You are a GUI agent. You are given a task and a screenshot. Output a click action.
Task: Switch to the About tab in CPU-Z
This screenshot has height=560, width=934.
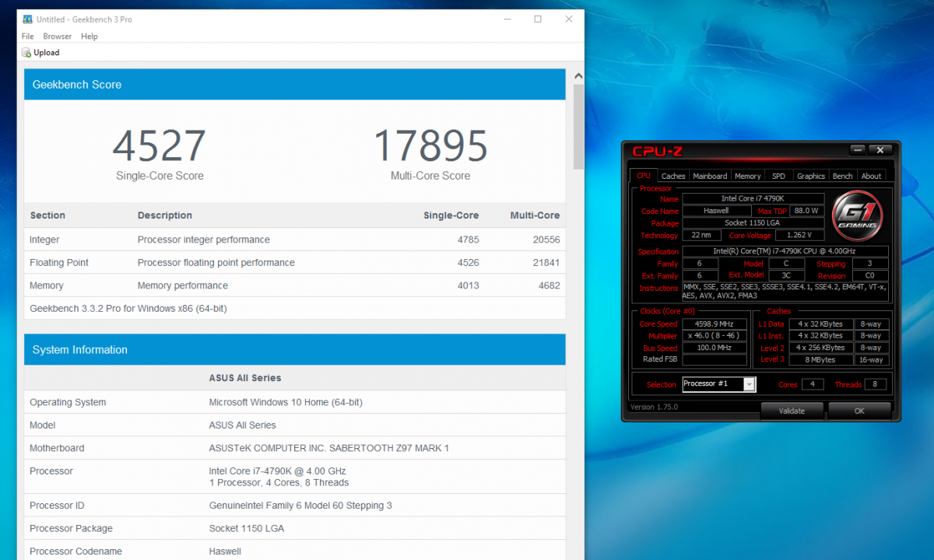click(x=872, y=176)
